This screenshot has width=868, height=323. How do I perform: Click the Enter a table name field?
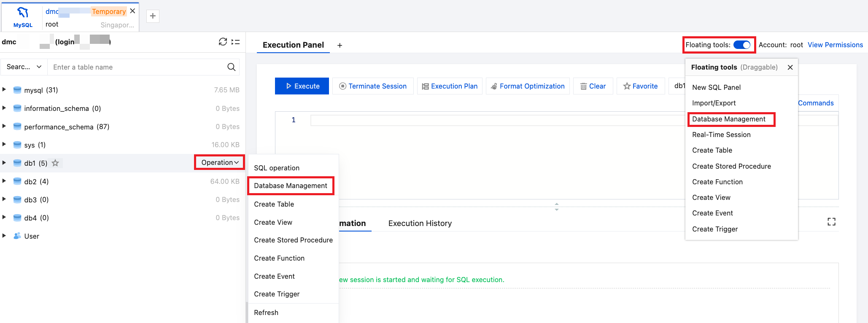click(x=137, y=67)
